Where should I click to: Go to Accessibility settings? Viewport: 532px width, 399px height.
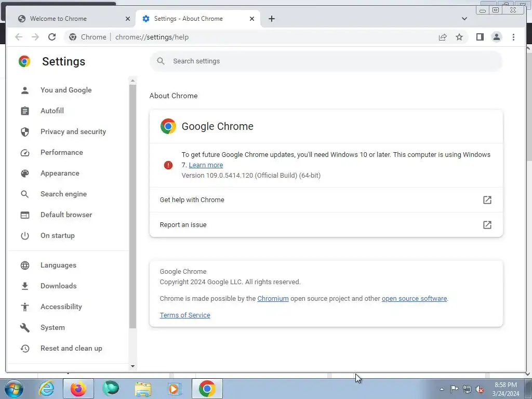[61, 307]
